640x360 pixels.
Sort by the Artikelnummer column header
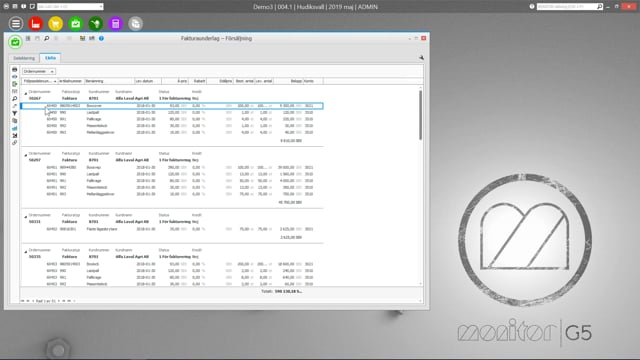tap(71, 81)
